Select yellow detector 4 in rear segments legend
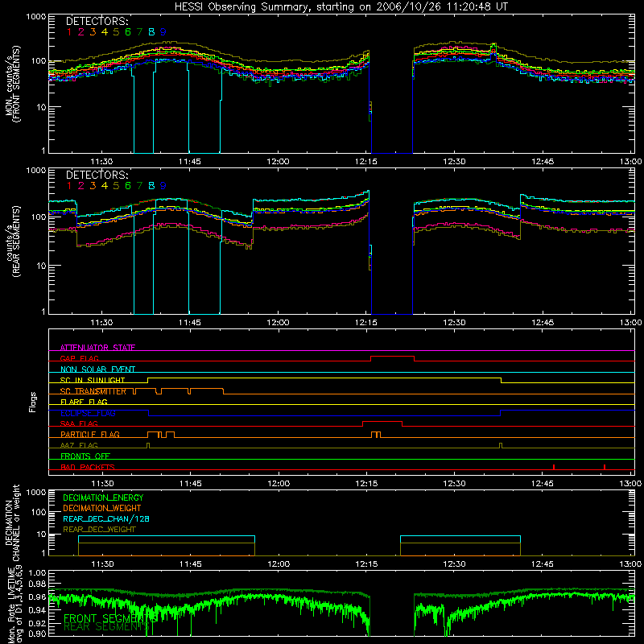 105,186
